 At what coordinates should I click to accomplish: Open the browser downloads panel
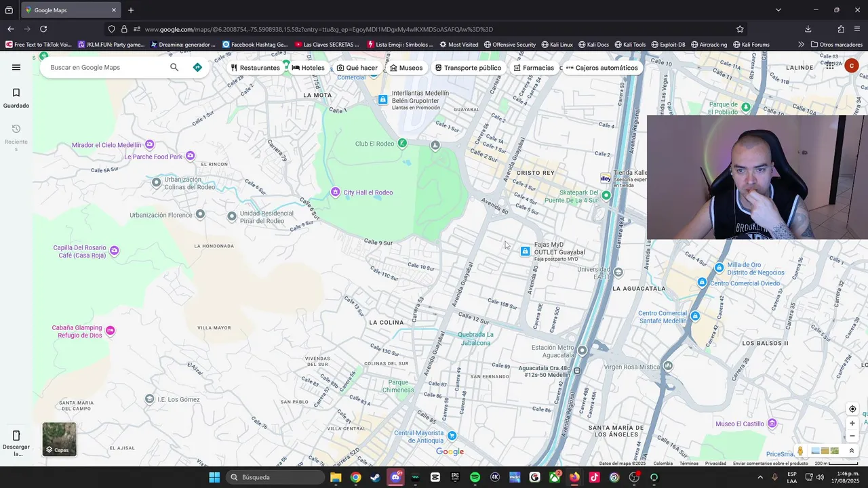[x=808, y=29]
